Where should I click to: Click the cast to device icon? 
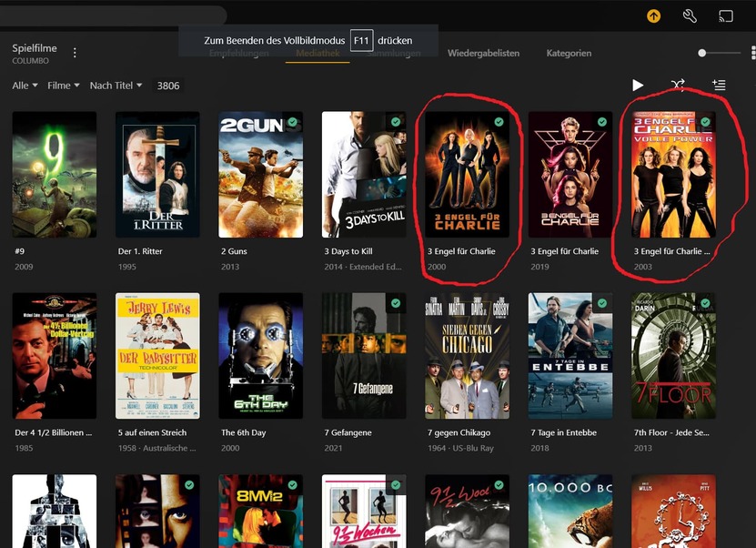(x=726, y=16)
